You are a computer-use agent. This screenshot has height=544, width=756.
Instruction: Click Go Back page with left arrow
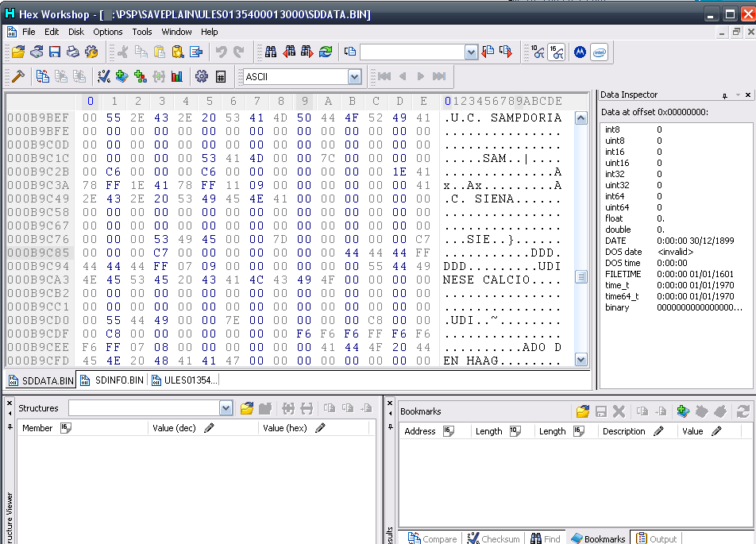[488, 52]
